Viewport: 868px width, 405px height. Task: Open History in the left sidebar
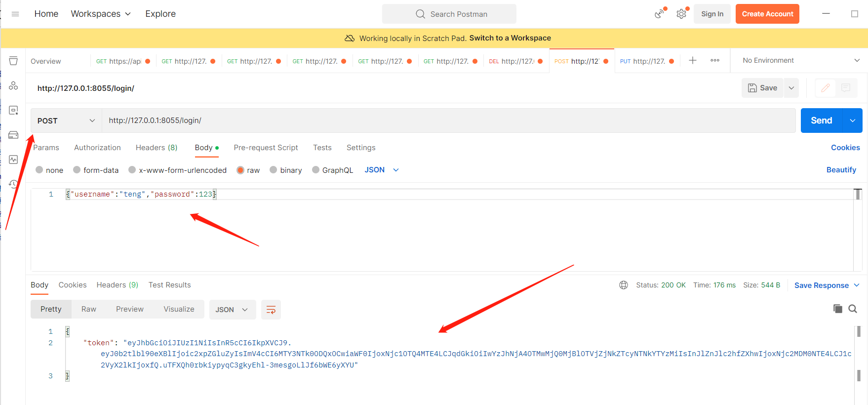coord(13,184)
